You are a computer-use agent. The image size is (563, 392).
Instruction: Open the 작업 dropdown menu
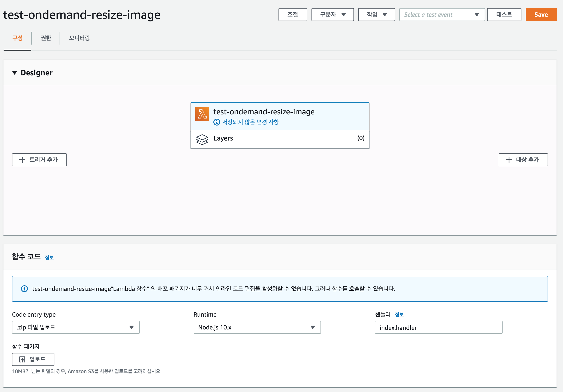(x=376, y=15)
